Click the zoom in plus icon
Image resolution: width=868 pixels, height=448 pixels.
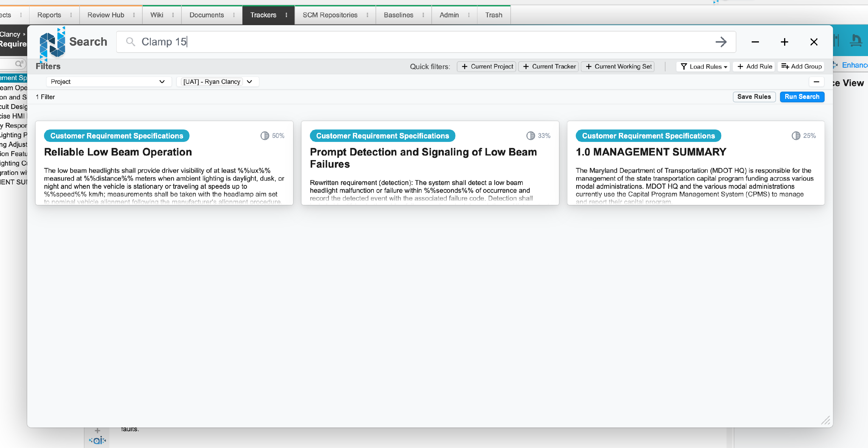784,42
